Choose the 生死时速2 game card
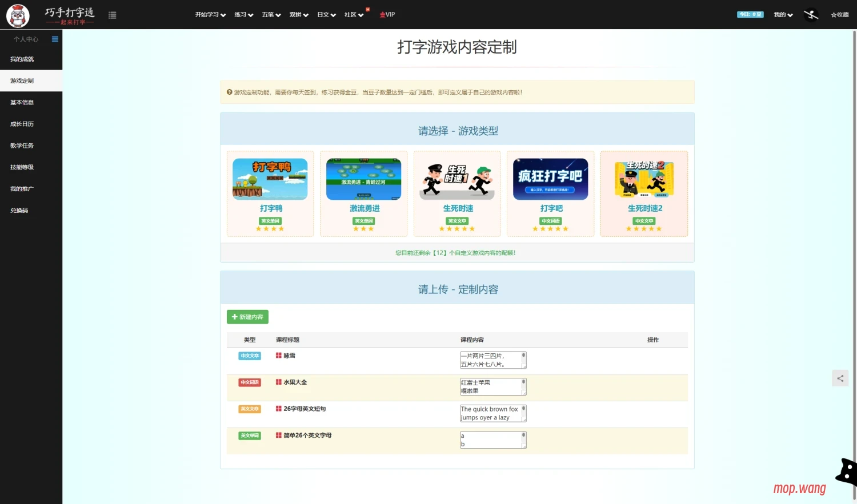 (x=644, y=179)
